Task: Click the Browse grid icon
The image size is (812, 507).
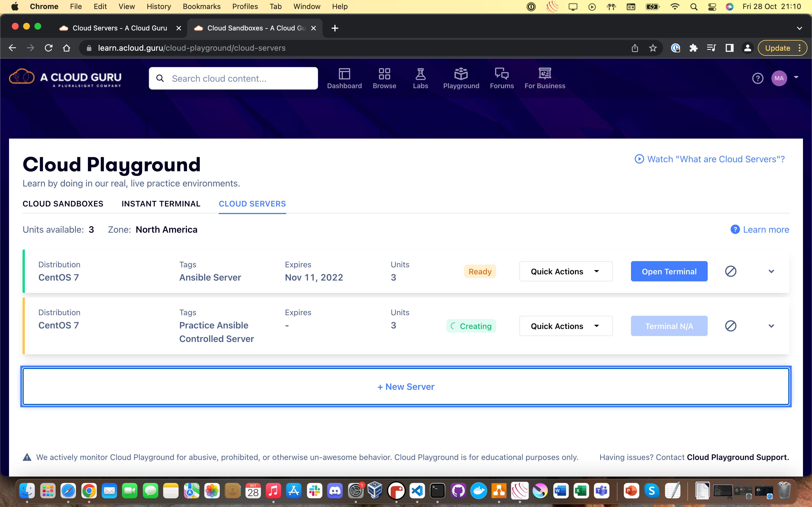Action: [x=384, y=74]
